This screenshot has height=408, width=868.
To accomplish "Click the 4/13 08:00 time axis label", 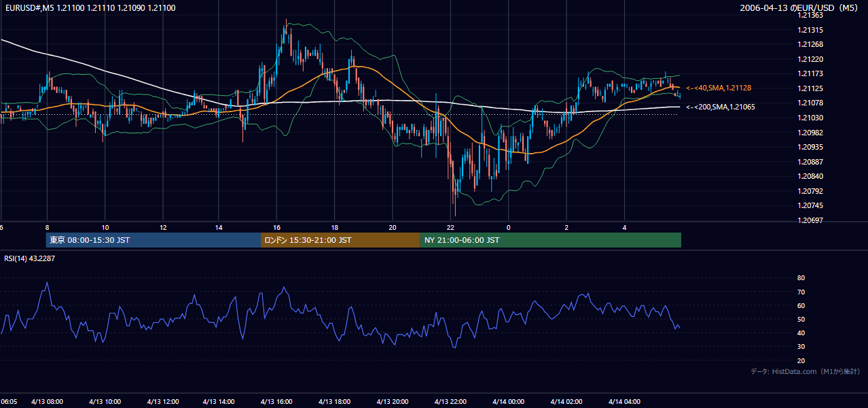I will click(x=47, y=401).
